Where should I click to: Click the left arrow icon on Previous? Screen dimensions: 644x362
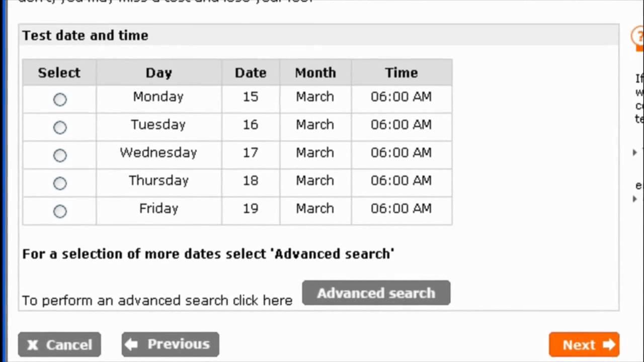(x=131, y=344)
